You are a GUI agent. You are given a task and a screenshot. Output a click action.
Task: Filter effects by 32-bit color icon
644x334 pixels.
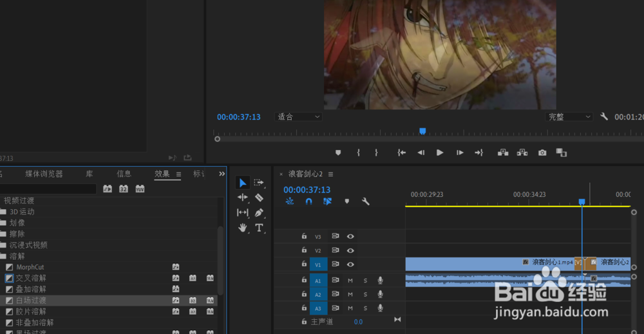[x=124, y=189]
